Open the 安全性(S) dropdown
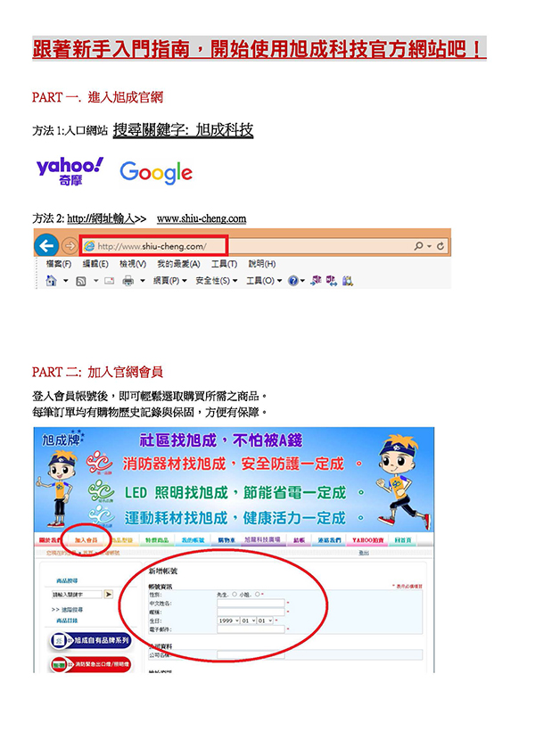Screen dimensions: 535x756 pos(216,281)
